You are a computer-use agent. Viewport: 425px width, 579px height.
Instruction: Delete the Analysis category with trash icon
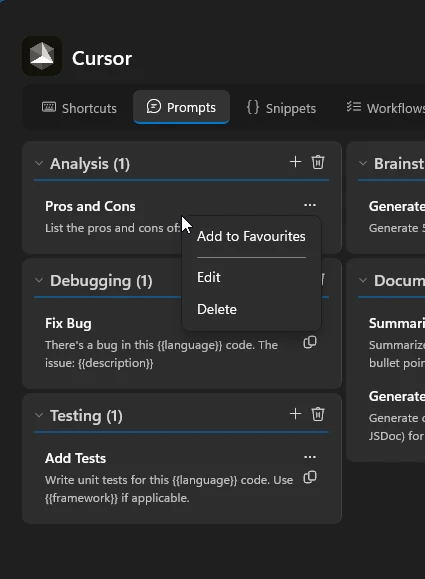[318, 162]
